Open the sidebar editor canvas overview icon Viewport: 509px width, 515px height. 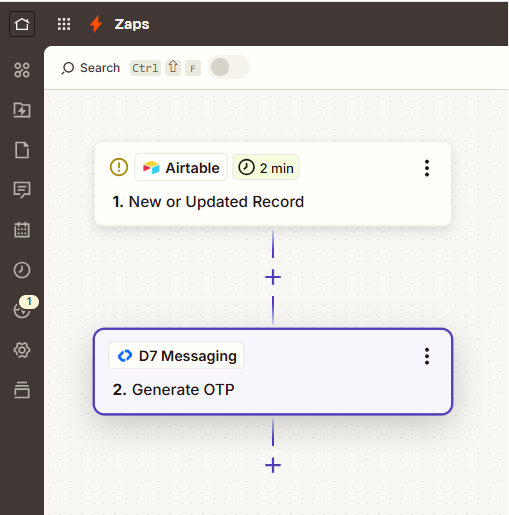(x=22, y=70)
